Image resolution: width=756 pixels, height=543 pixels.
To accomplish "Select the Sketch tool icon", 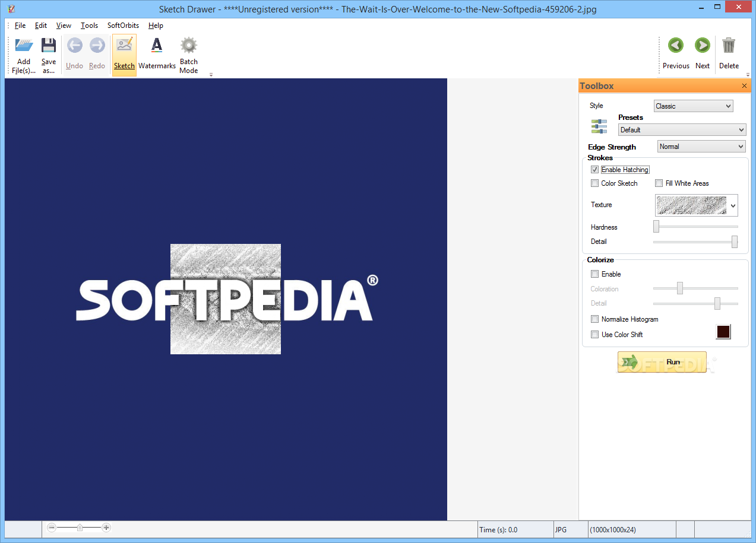I will tap(124, 46).
